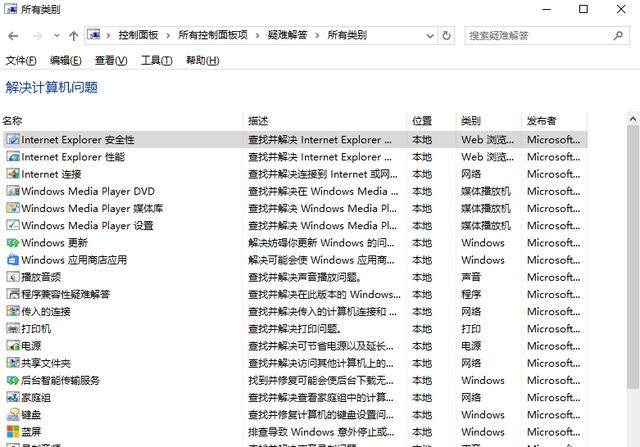Click the vertical scrollbar thumb
The height and width of the screenshot is (447, 640).
[633, 257]
